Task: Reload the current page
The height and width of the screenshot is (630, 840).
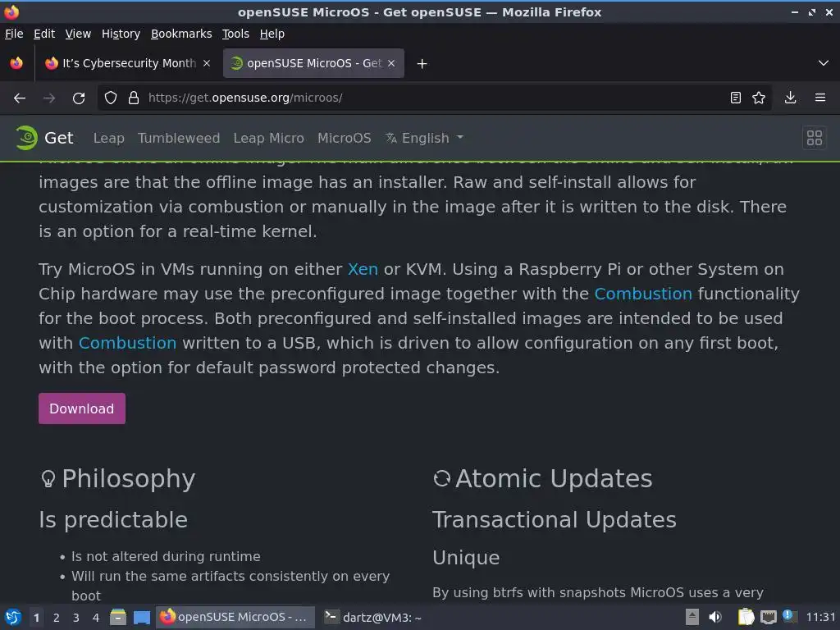Action: tap(79, 98)
